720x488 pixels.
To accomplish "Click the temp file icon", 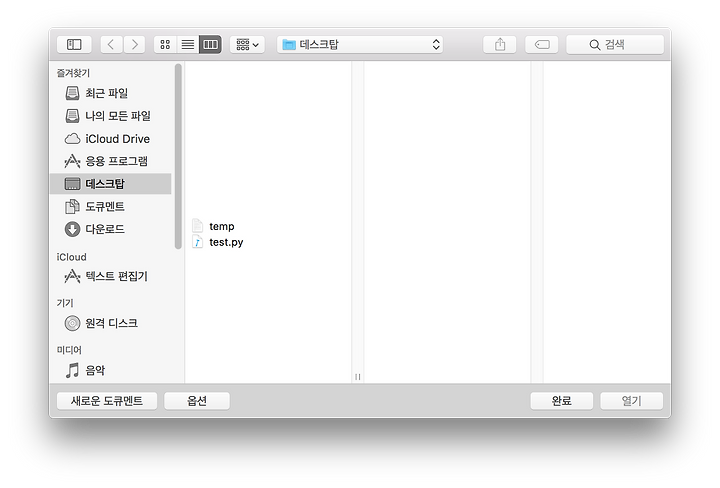I will click(197, 226).
